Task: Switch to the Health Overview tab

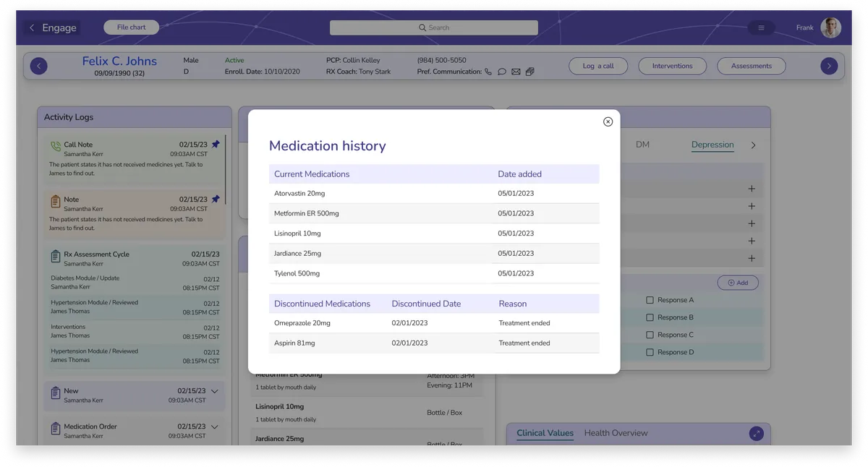Action: (x=616, y=433)
